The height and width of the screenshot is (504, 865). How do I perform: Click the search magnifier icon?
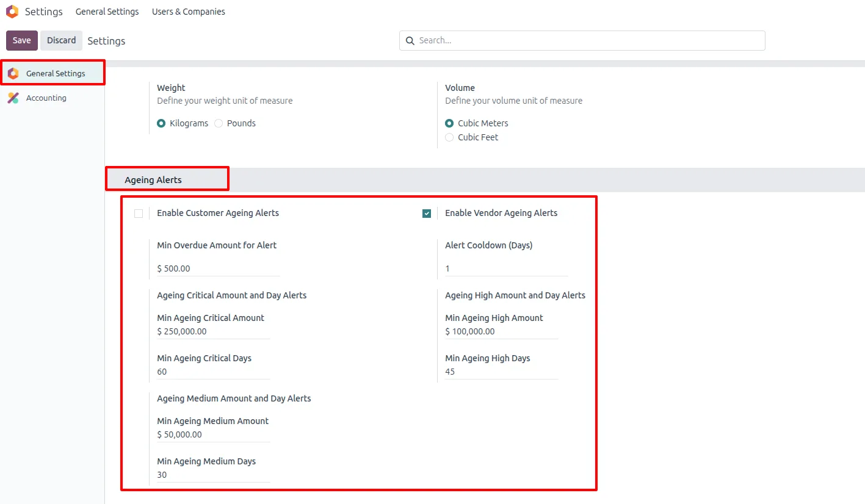410,40
